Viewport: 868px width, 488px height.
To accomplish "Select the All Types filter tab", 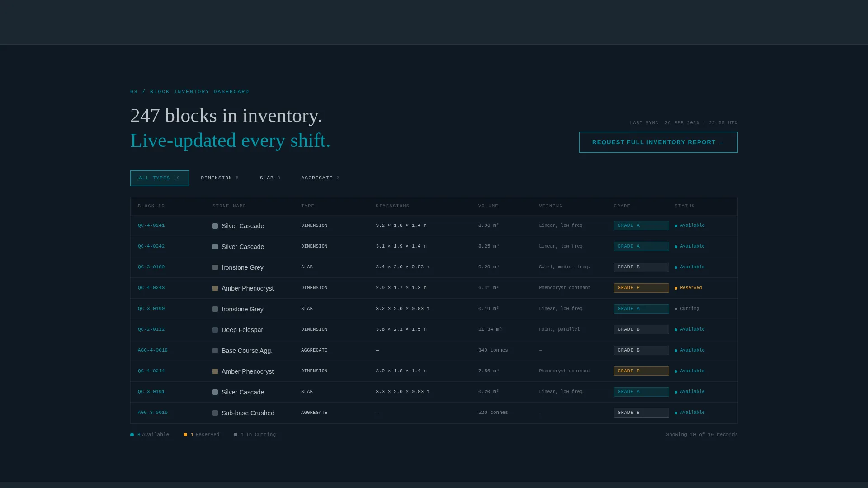I will [160, 178].
